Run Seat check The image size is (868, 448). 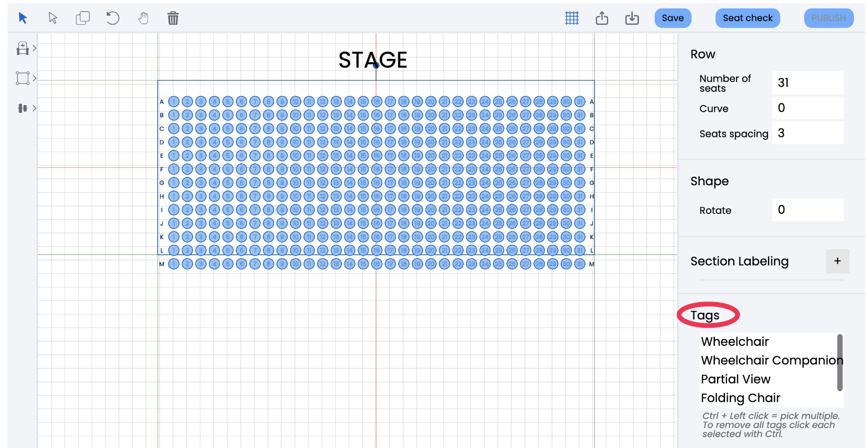[x=747, y=17]
